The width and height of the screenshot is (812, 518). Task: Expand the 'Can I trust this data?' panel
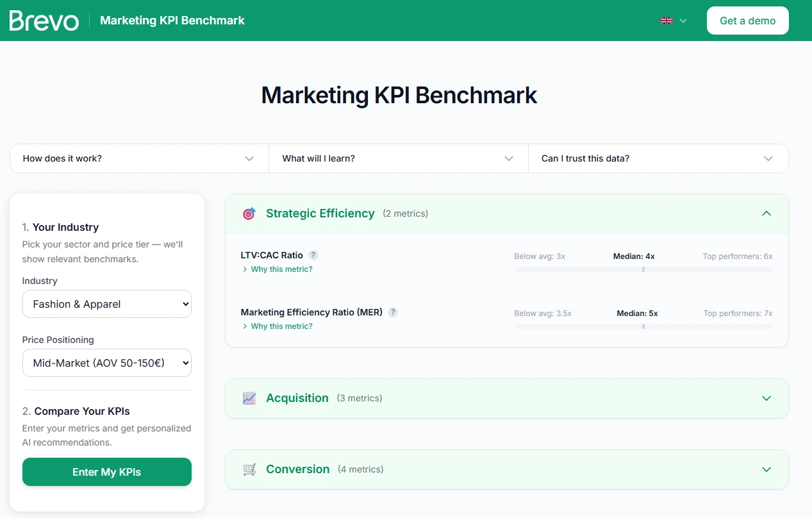click(x=658, y=158)
